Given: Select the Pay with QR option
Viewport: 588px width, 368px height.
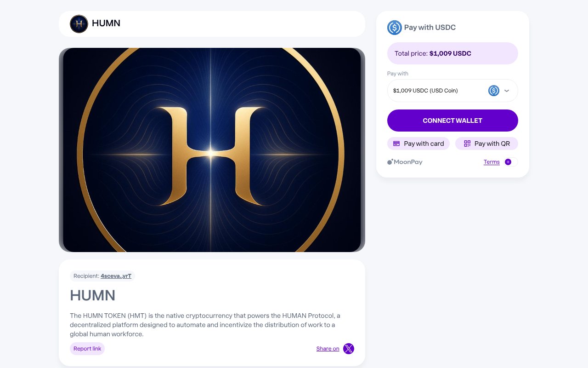Looking at the screenshot, I should [486, 144].
